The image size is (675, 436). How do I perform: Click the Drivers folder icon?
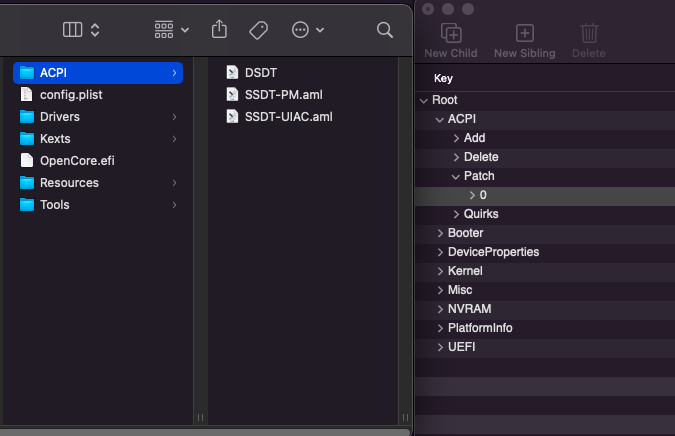pyautogui.click(x=27, y=117)
